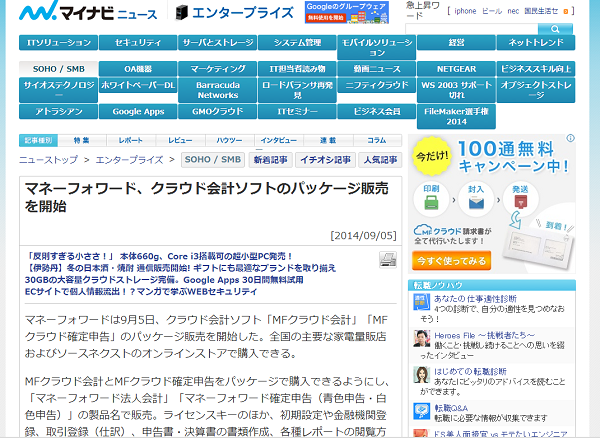Open the WS 2003 サポート切れ section
The image size is (600, 438).
tap(457, 90)
